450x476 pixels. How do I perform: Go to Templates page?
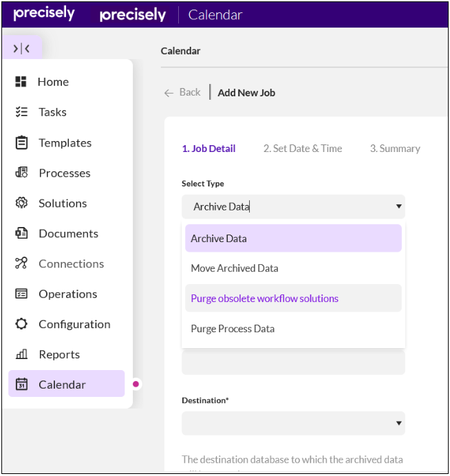tap(65, 143)
